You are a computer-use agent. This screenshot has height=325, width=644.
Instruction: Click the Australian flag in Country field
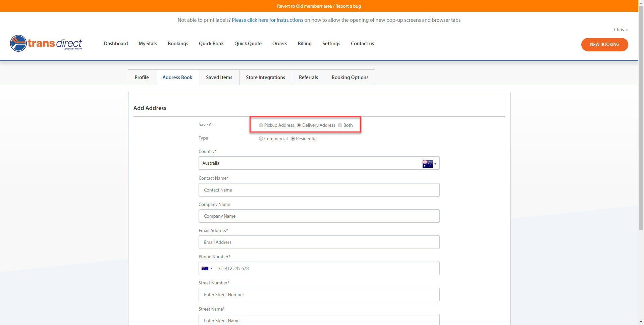coord(427,164)
